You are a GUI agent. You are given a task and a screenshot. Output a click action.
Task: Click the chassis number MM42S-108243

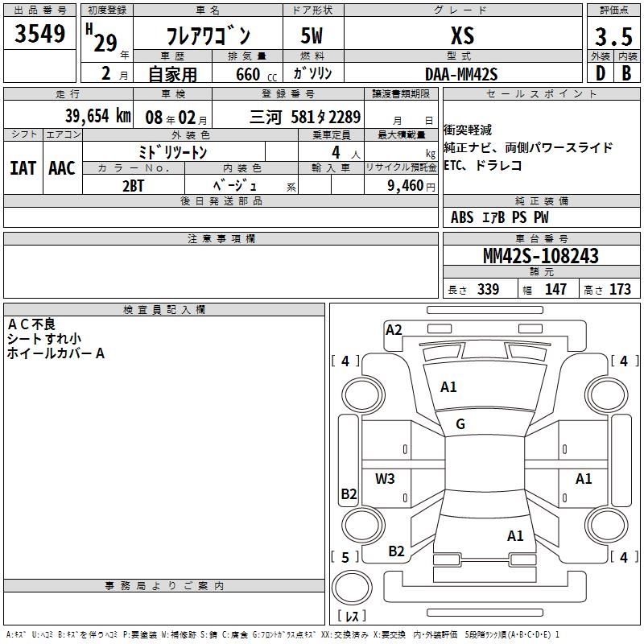(x=541, y=256)
